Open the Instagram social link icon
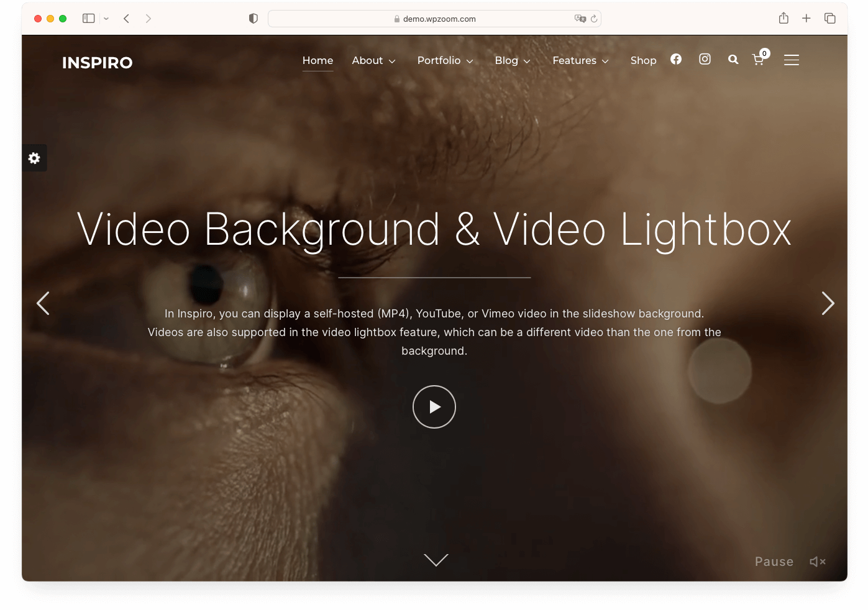 (x=705, y=59)
